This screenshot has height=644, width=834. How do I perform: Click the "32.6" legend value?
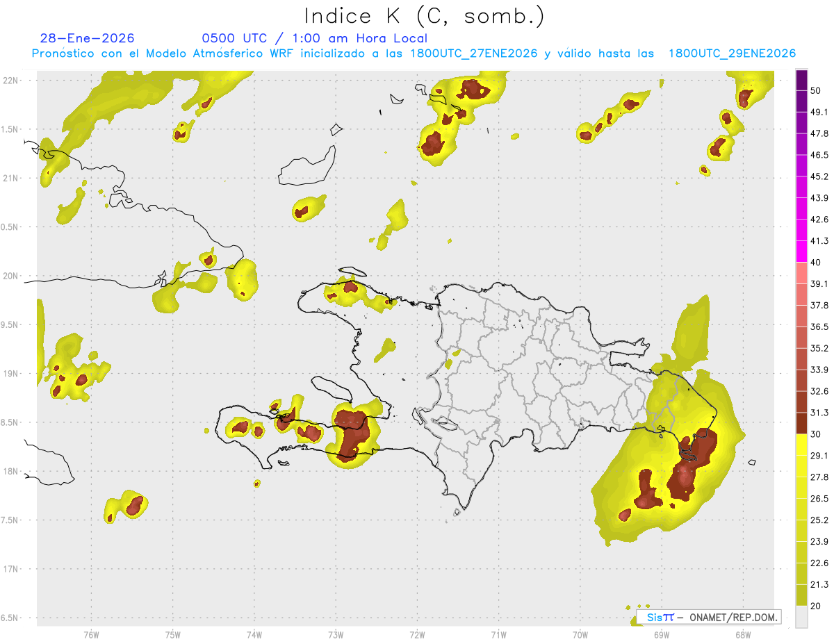(x=819, y=391)
